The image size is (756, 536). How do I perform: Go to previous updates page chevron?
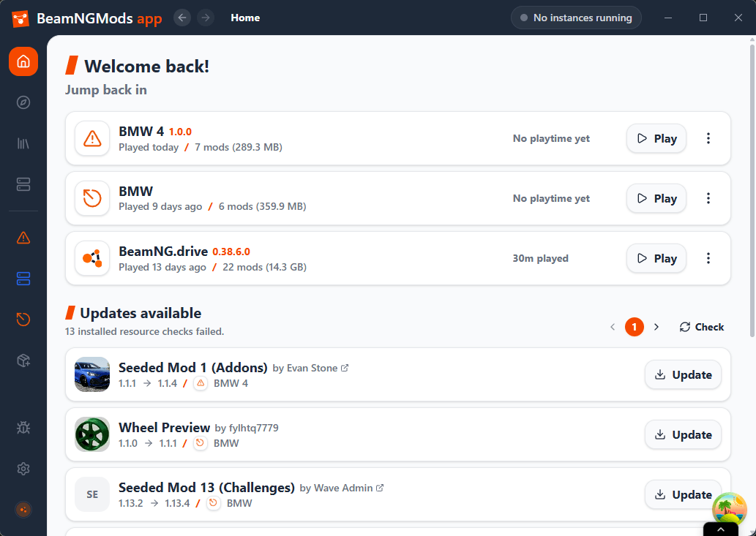click(x=613, y=327)
